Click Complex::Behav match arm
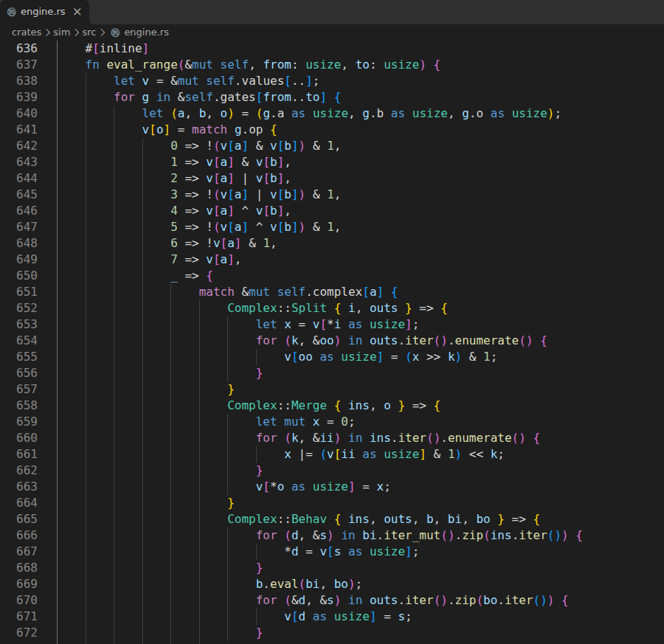The image size is (664, 644). coord(277,519)
